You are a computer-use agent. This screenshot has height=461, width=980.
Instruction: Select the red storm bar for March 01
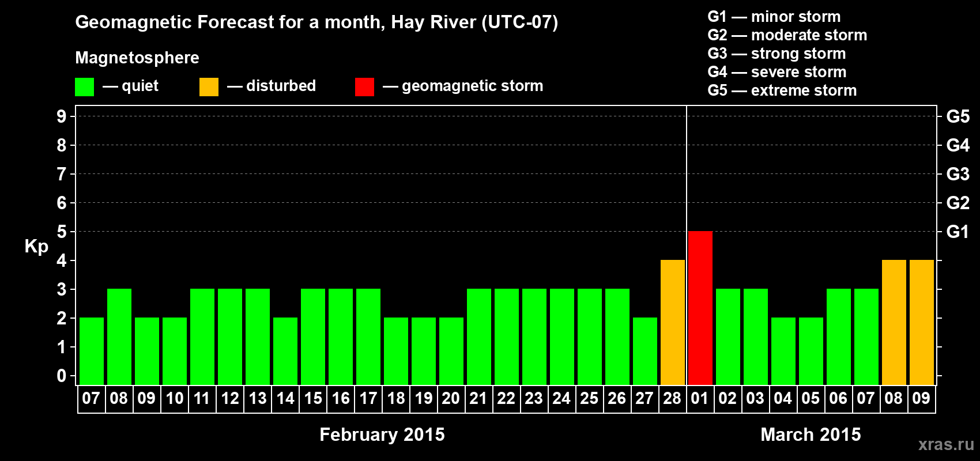[700, 308]
